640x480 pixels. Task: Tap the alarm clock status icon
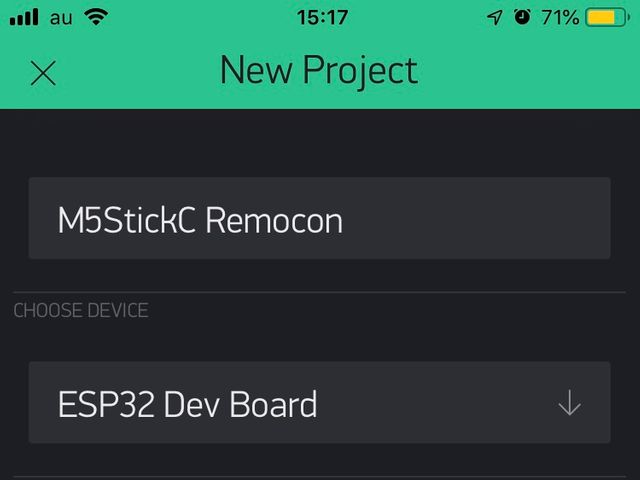522,17
